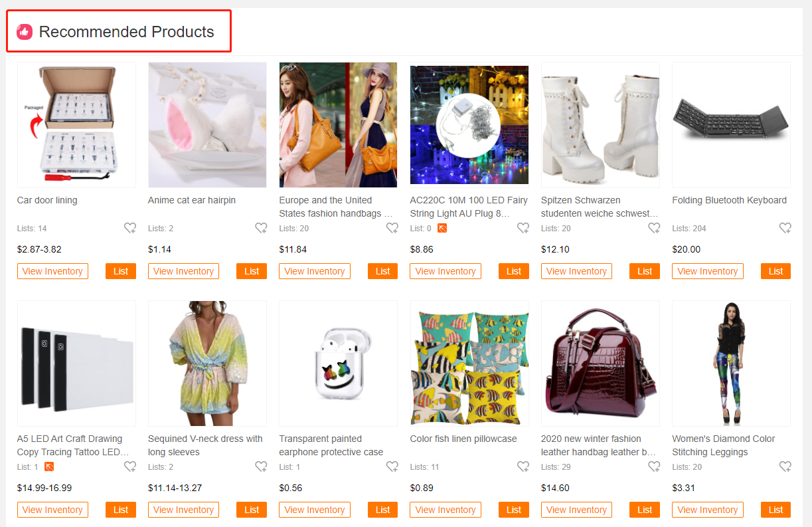Click the orange badge icon beside Lists: 0
The width and height of the screenshot is (812, 527).
[x=442, y=229]
